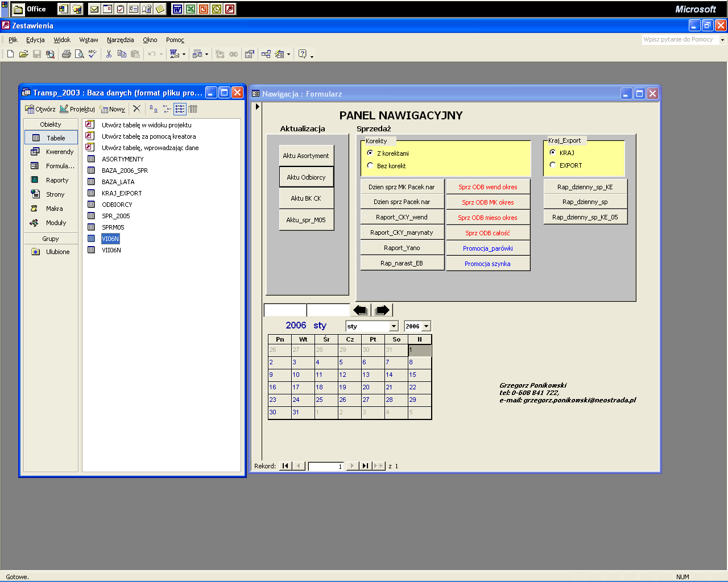Image resolution: width=728 pixels, height=582 pixels.
Task: Expand the month 'sty' combo box
Action: click(394, 326)
